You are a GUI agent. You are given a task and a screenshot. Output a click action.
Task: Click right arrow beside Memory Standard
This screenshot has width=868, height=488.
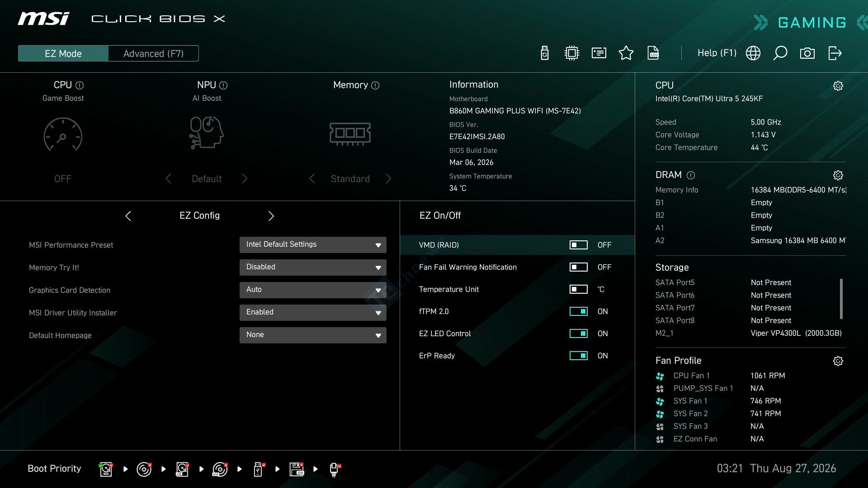pyautogui.click(x=388, y=179)
